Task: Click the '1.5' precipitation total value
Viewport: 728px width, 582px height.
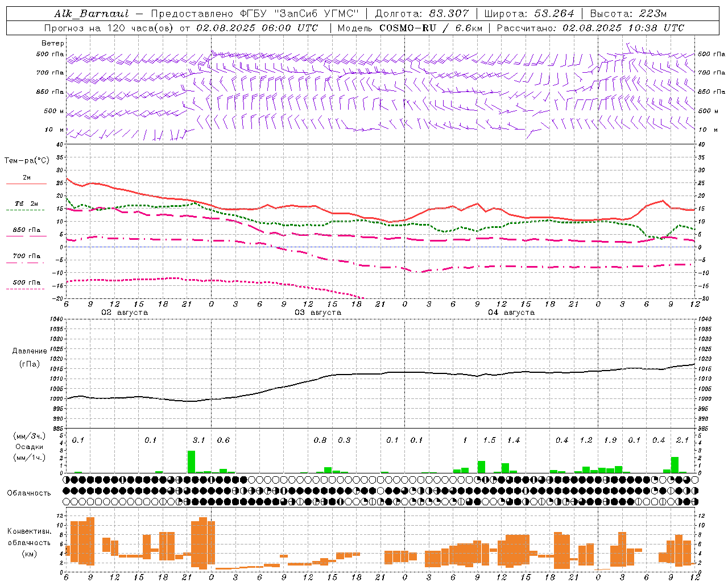Action: 489,440
